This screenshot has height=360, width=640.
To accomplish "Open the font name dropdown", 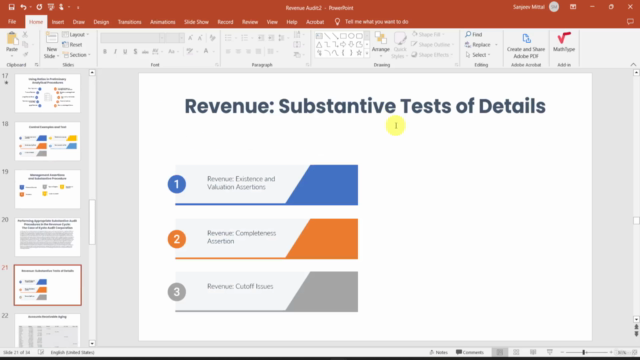I will tap(162, 38).
